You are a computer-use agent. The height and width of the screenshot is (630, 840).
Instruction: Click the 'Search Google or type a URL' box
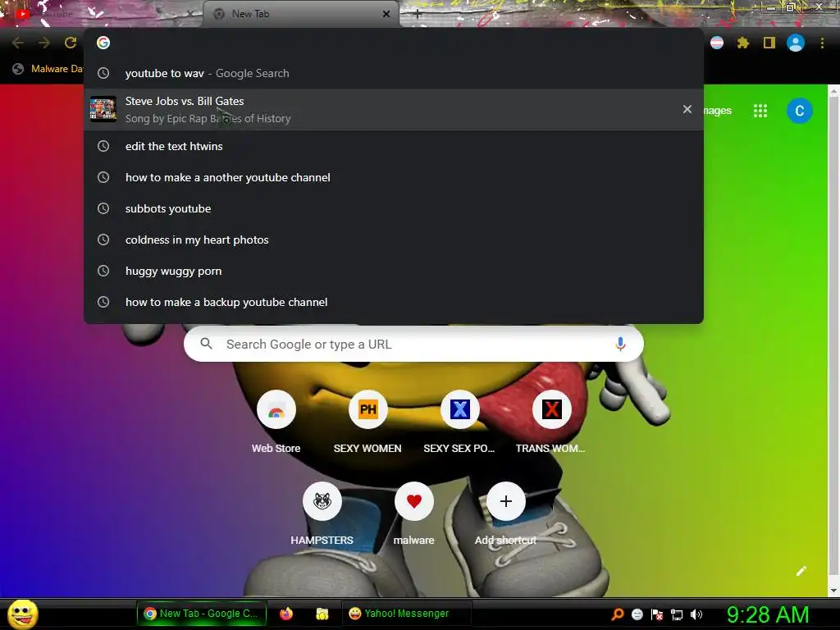click(413, 344)
